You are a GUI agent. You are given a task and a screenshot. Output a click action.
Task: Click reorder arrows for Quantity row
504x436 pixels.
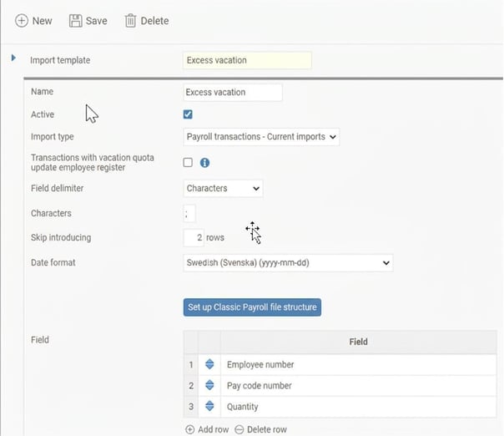(x=209, y=406)
